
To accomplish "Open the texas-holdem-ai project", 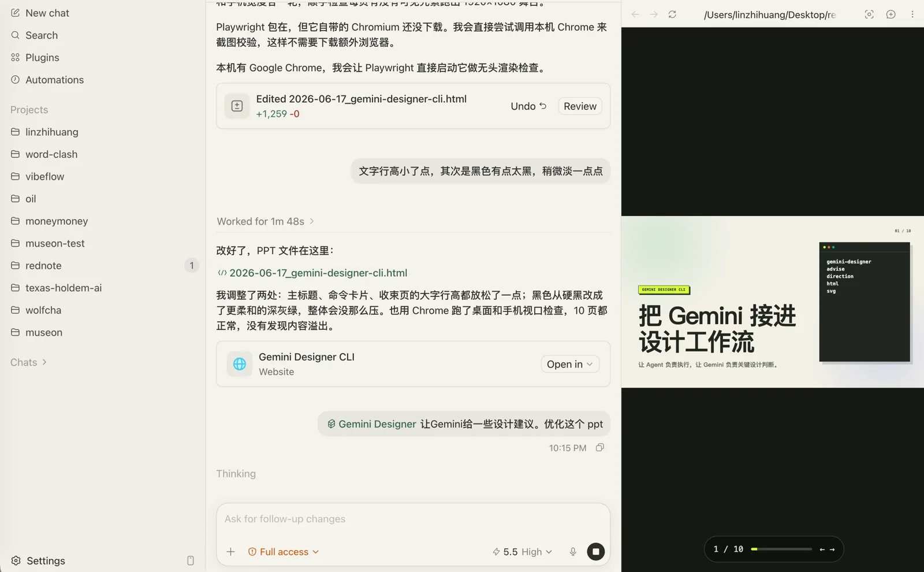I will (64, 288).
